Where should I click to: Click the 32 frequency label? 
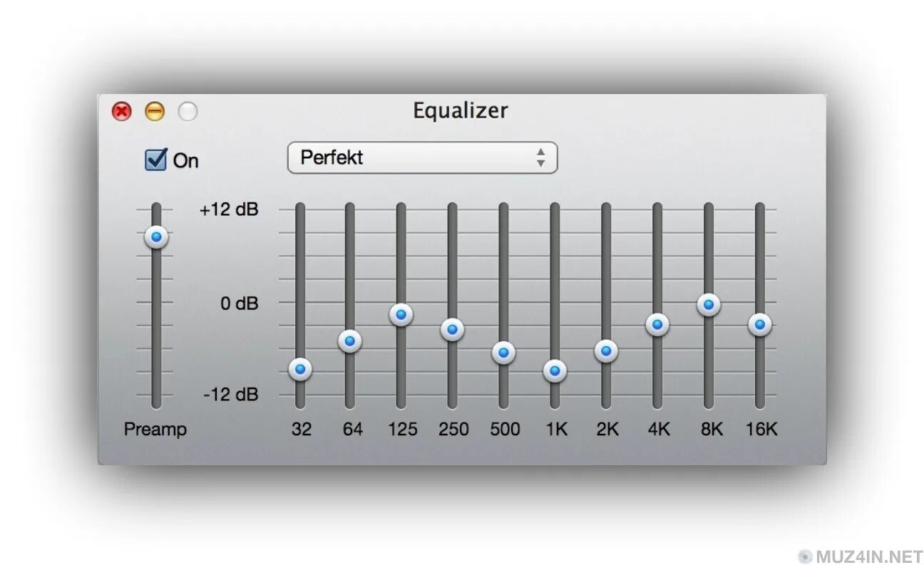click(x=302, y=429)
